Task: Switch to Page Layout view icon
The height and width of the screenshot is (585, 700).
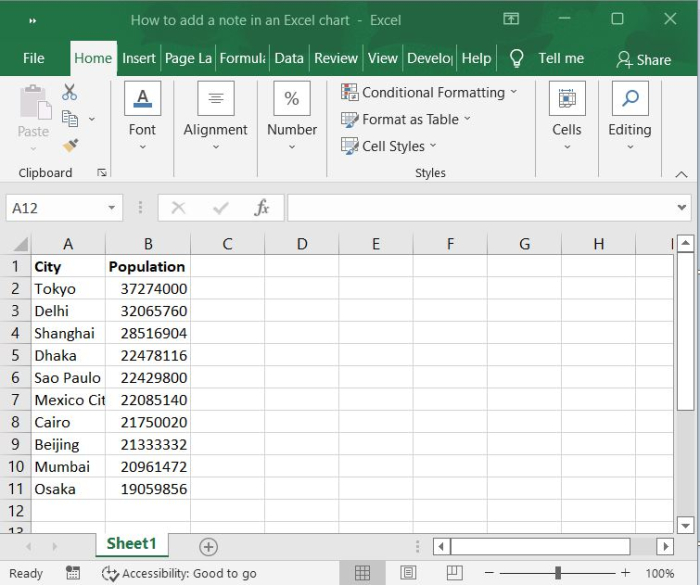Action: click(x=408, y=572)
